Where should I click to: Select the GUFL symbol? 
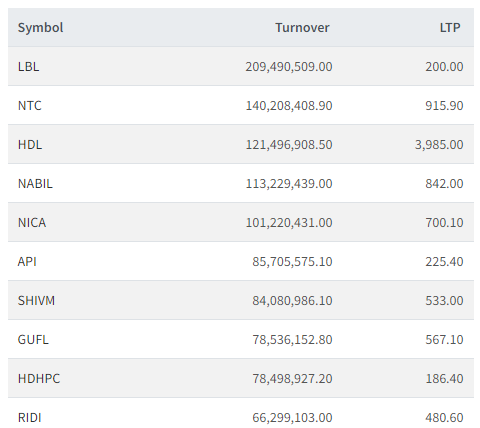click(33, 340)
